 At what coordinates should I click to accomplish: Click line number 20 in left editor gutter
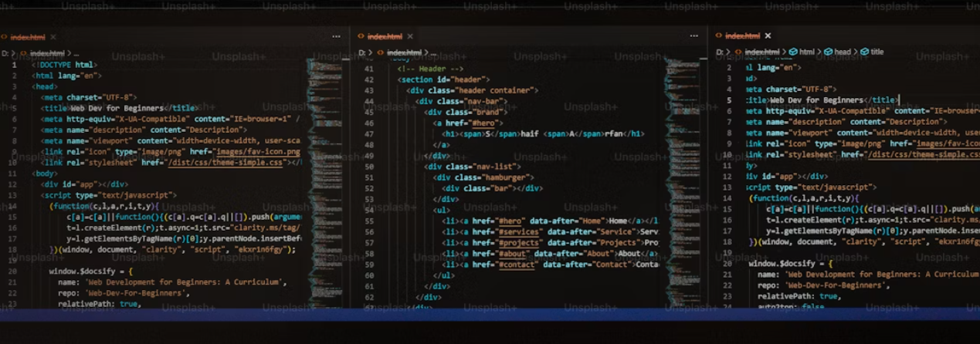[x=13, y=271]
